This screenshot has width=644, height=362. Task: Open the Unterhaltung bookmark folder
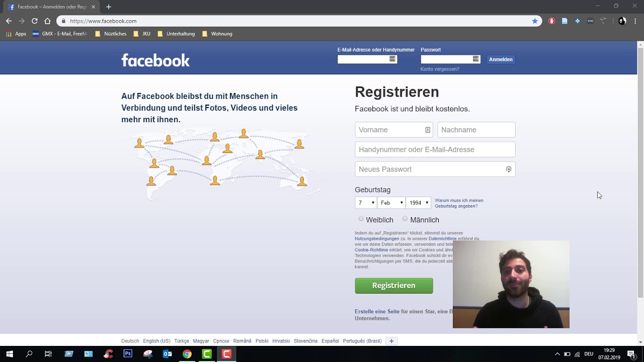tap(176, 34)
